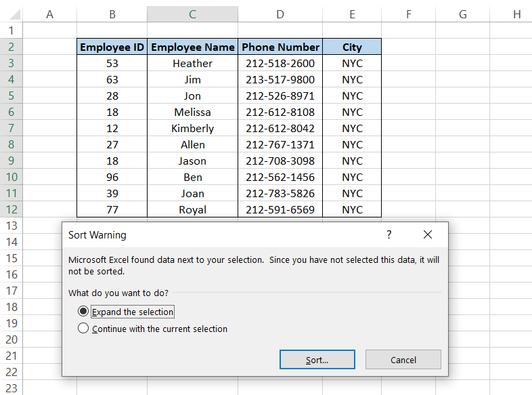
Task: Select Expand the selection option
Action: (83, 312)
